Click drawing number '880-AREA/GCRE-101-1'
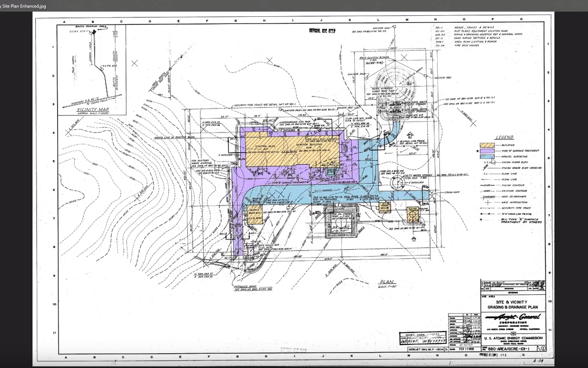Image resolution: width=588 pixels, height=368 pixels. pos(509,349)
